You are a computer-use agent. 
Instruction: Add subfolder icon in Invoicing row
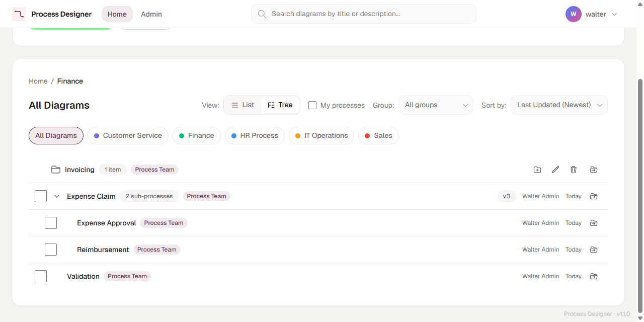click(537, 170)
